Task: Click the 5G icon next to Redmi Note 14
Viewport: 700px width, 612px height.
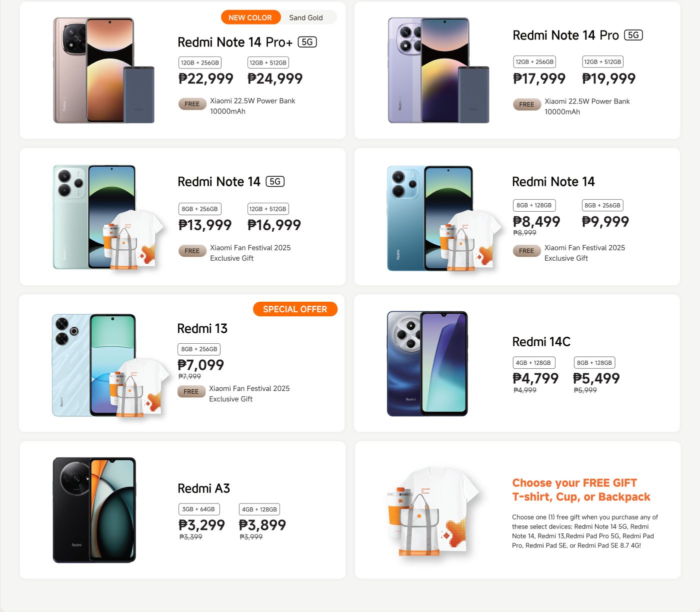Action: pos(275,182)
